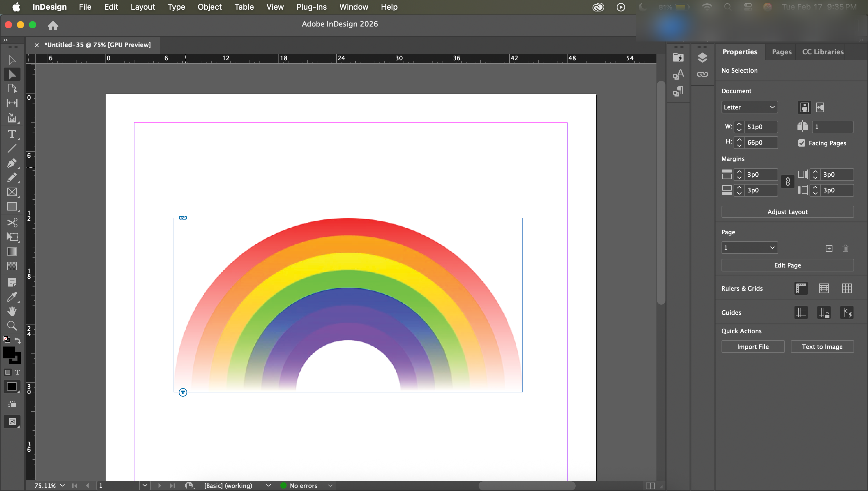Viewport: 868px width, 491px height.
Task: Open the Letter page size dropdown
Action: point(772,107)
